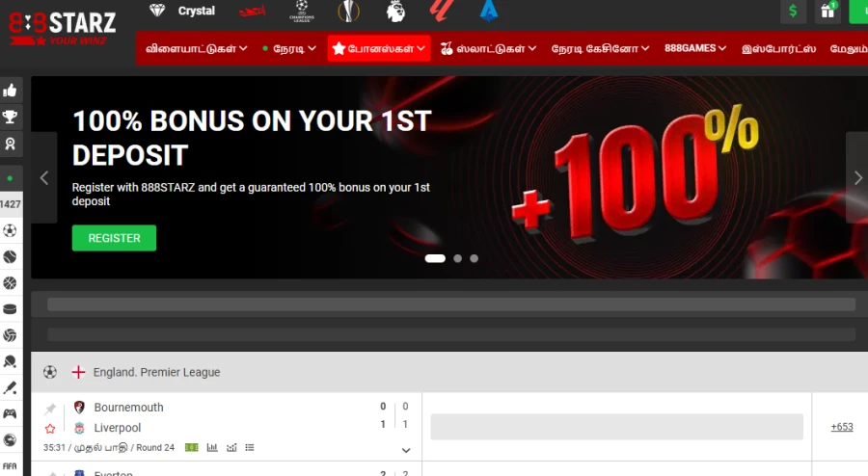Open the highlighted போனஸ்கள் bonuses menu
The height and width of the screenshot is (476, 868).
(379, 48)
